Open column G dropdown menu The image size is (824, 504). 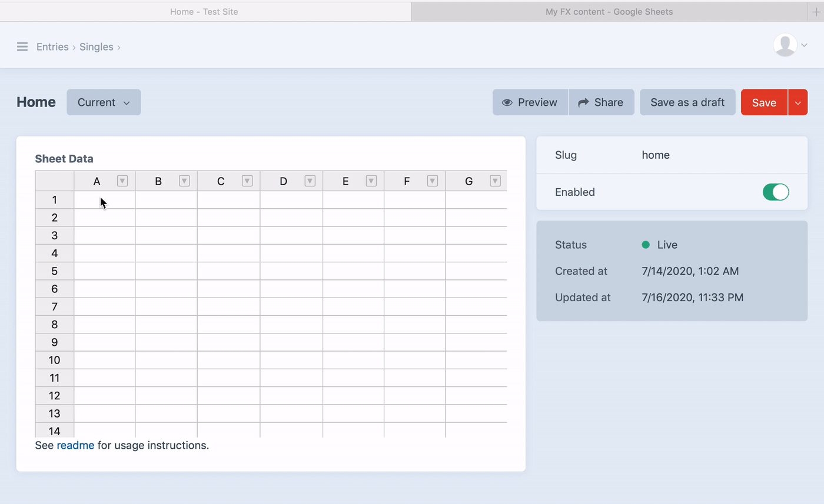click(x=495, y=181)
